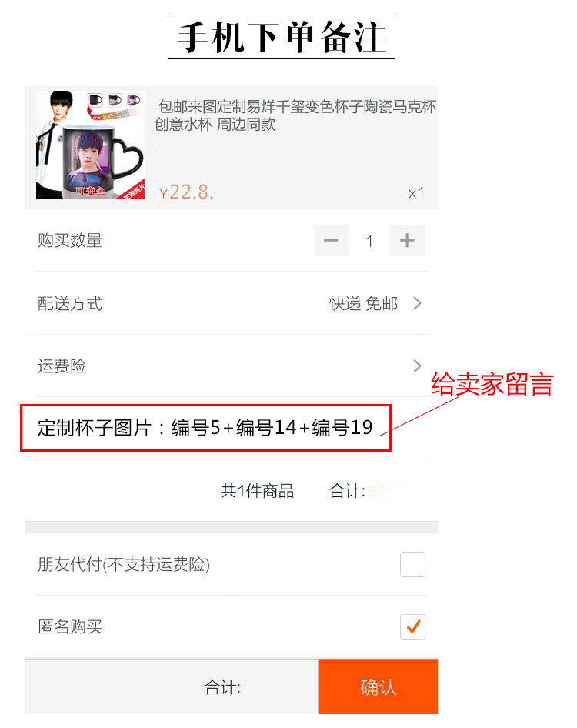The image size is (577, 728).
Task: Select the 配送方式 row label
Action: click(x=70, y=304)
